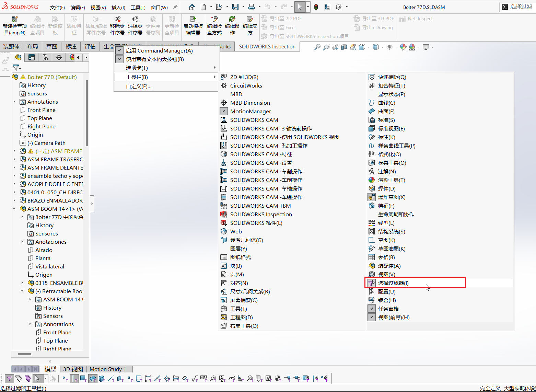Select 选择过滤器(I) in toolbar menu
The width and height of the screenshot is (536, 392).
393,283
